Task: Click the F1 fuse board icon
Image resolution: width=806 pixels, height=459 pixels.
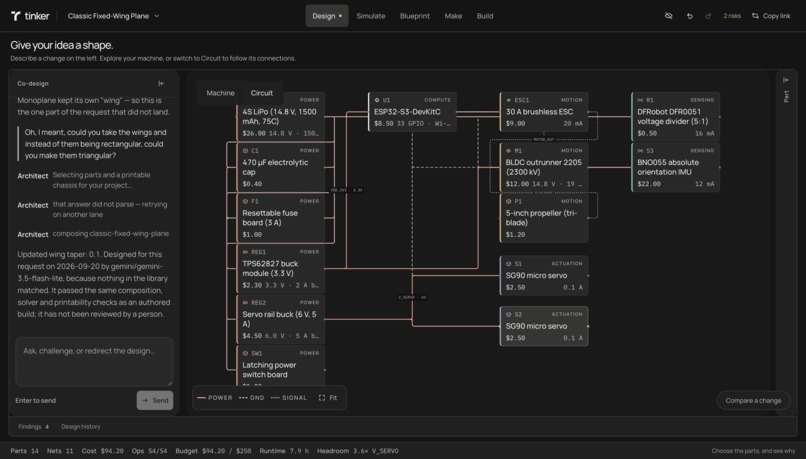Action: tap(246, 201)
